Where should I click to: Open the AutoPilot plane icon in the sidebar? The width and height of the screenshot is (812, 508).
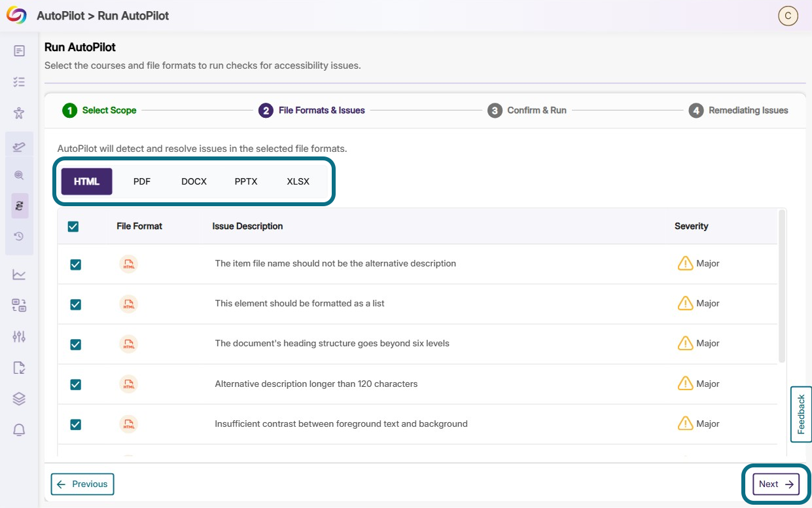[x=19, y=146]
